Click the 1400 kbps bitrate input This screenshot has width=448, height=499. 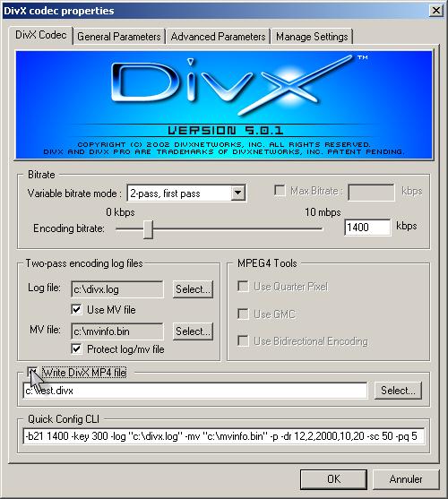pyautogui.click(x=367, y=228)
